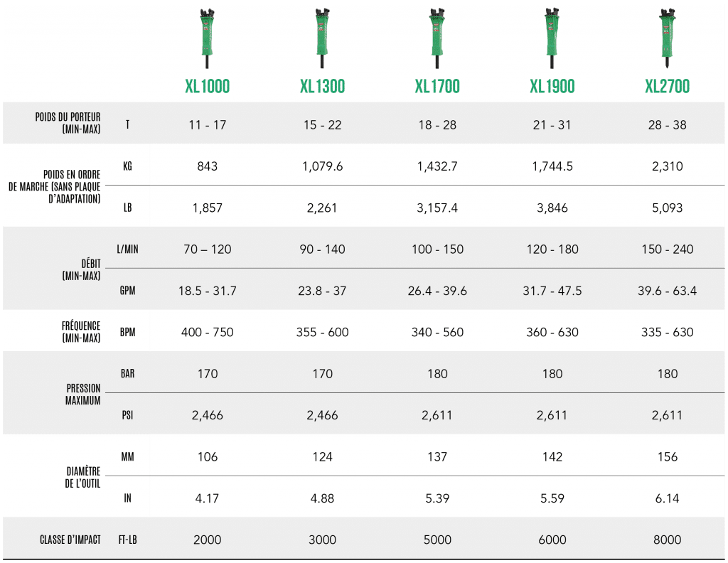Select the XL2700 impact class 8000
The width and height of the screenshot is (728, 563).
(668, 540)
